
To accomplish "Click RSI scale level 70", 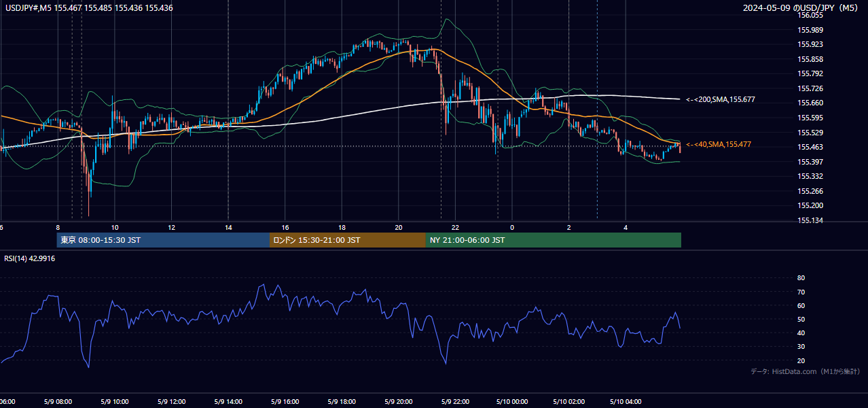I will tap(801, 292).
